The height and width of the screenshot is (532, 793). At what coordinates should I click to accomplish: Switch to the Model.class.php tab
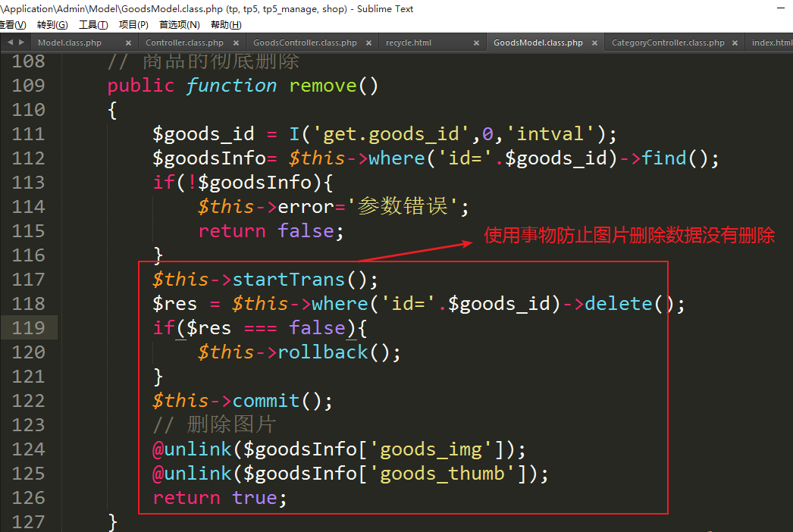70,43
